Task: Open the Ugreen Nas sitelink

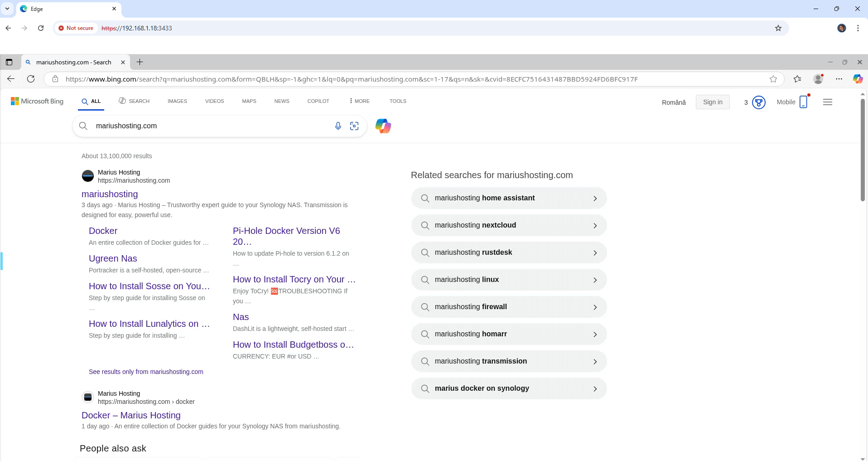Action: [x=113, y=258]
